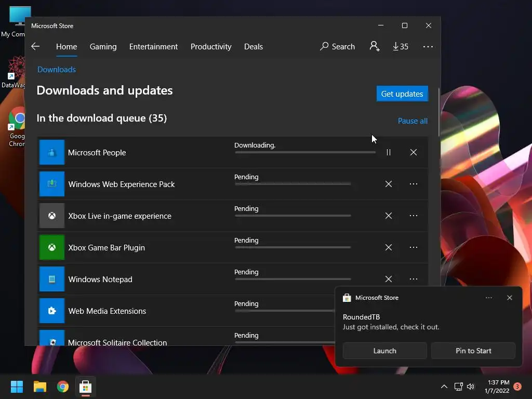Select the Google Chrome desktop shortcut

(x=16, y=127)
